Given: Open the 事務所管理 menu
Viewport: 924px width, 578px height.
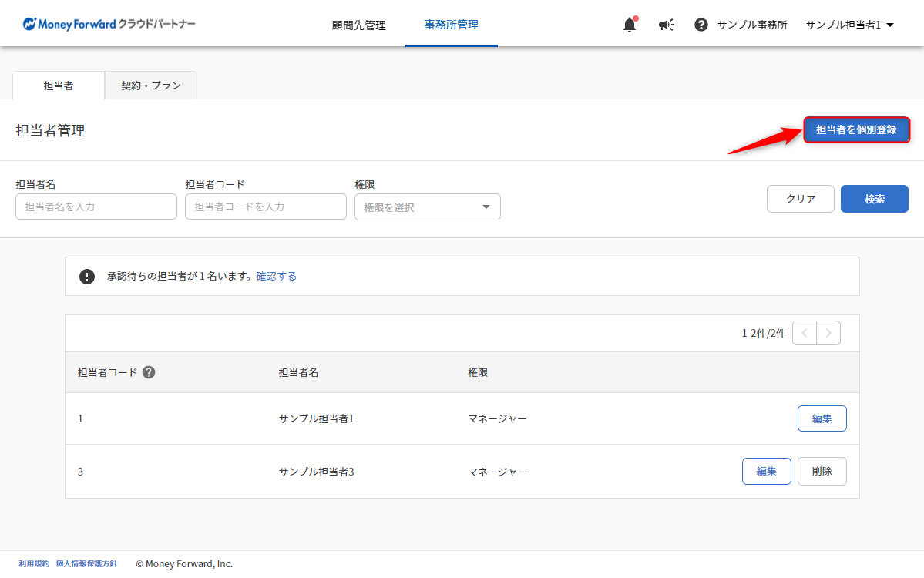Looking at the screenshot, I should pos(451,25).
